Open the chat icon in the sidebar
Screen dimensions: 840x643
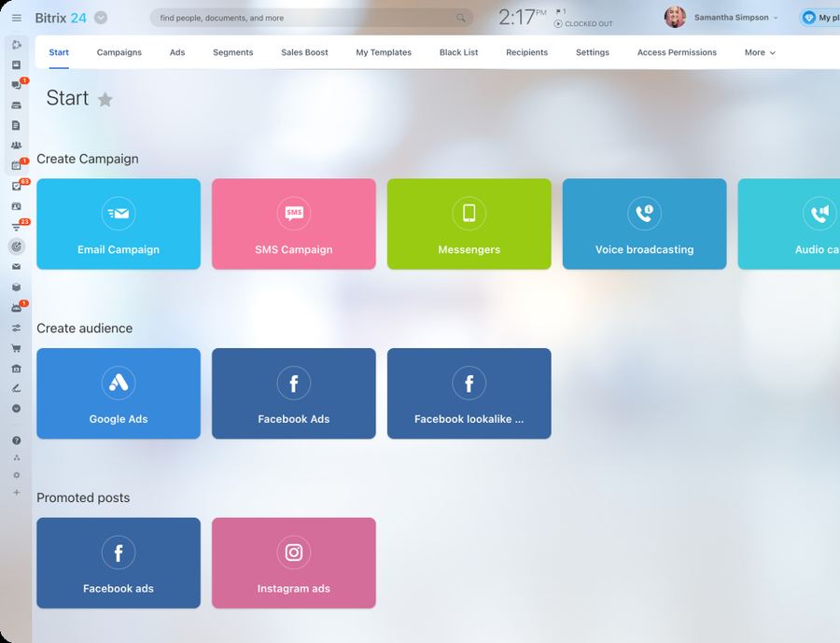pyautogui.click(x=16, y=85)
